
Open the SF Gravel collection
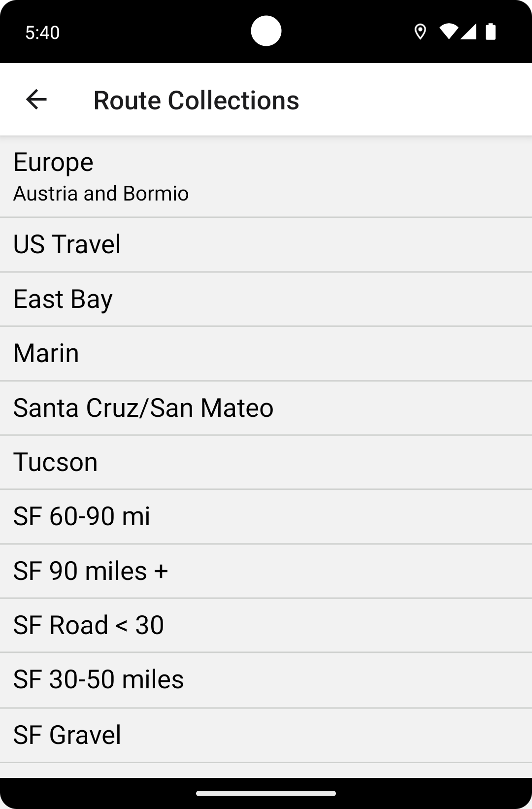tap(266, 735)
